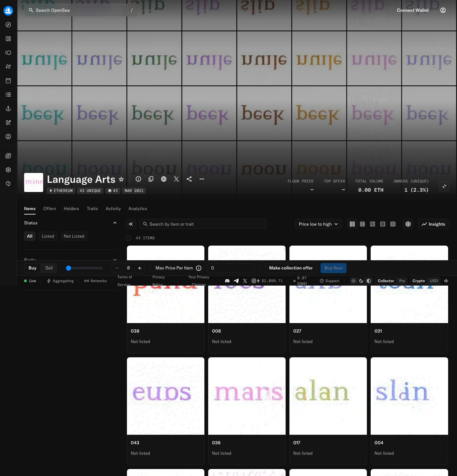Share the Language Arts collection

pyautogui.click(x=189, y=179)
